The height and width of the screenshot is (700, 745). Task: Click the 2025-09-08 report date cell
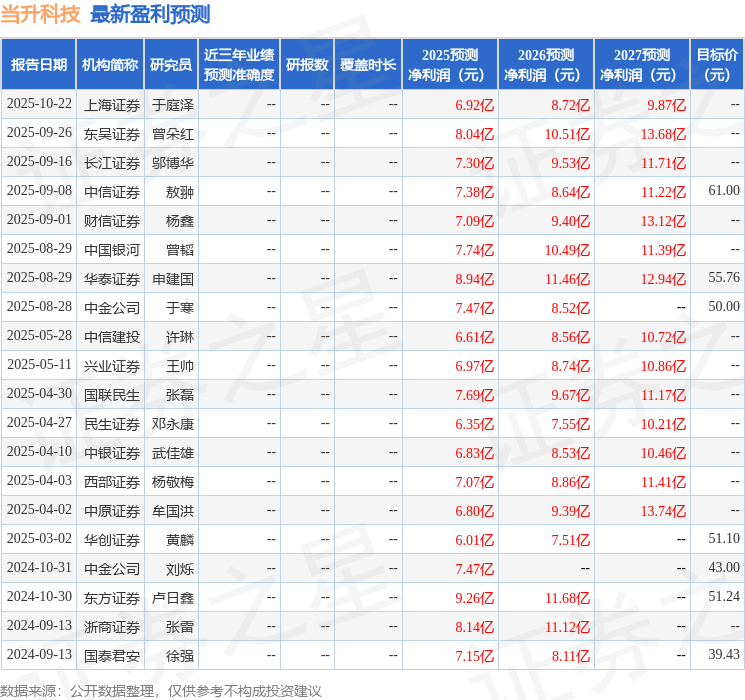pyautogui.click(x=39, y=191)
